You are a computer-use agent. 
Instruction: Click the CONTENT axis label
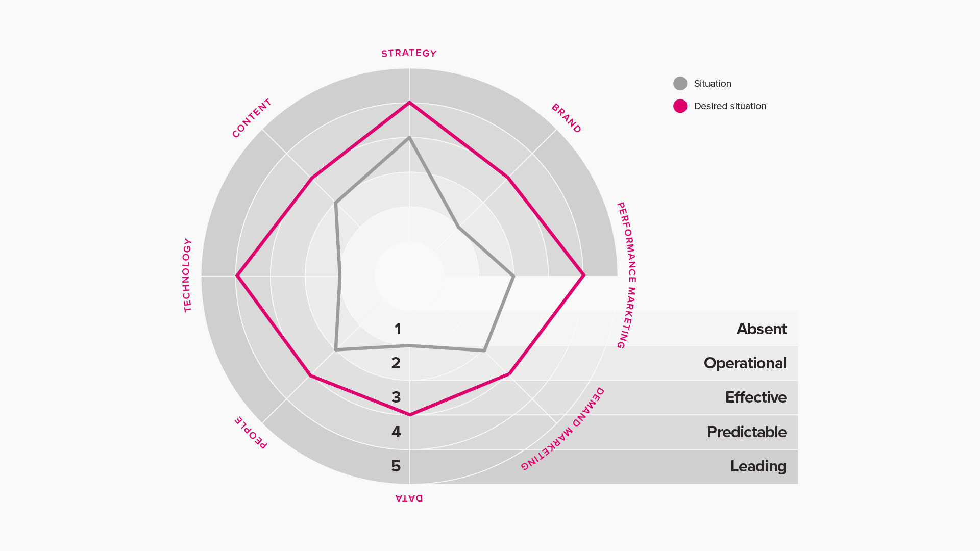[252, 118]
